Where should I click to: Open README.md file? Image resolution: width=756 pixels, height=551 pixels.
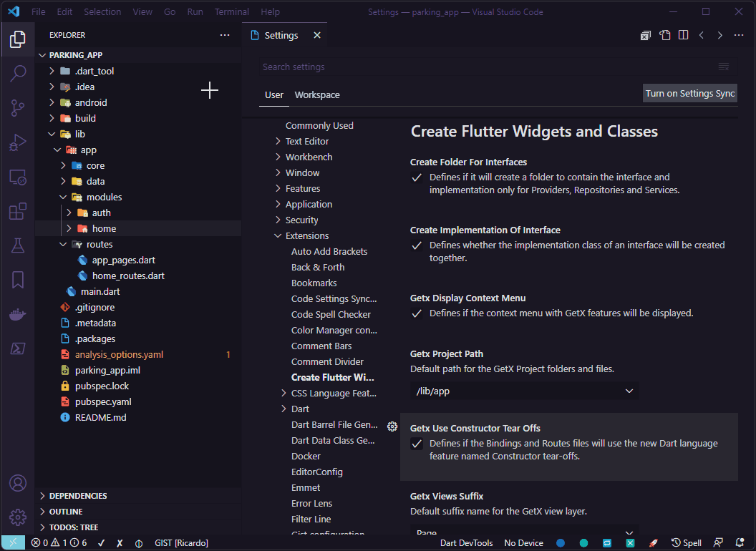[100, 417]
